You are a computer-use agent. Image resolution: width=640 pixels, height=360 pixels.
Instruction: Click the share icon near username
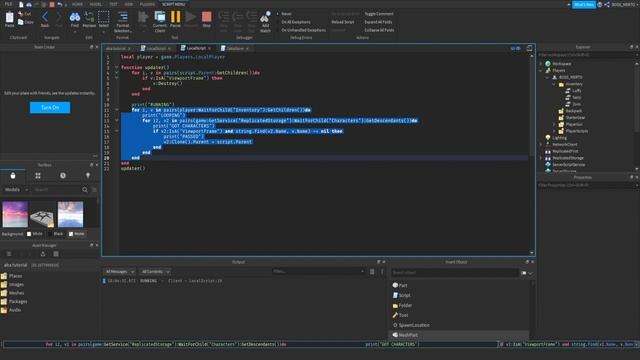click(x=607, y=4)
